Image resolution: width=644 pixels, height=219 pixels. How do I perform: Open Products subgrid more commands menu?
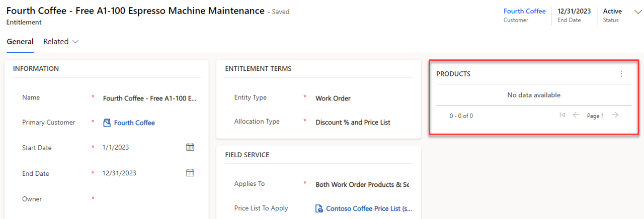tap(621, 74)
